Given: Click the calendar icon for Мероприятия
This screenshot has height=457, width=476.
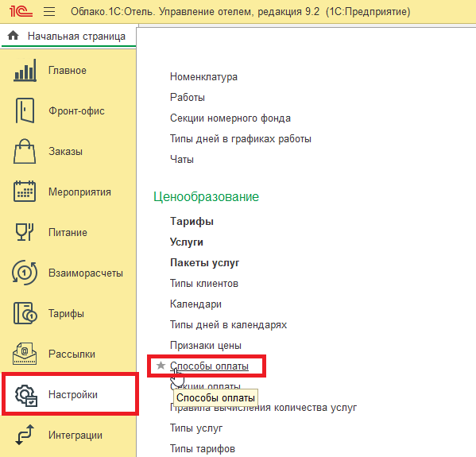Looking at the screenshot, I should 25,192.
